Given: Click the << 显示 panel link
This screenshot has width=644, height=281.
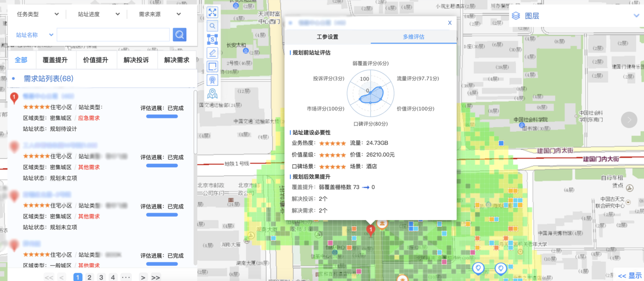Looking at the screenshot, I should tap(629, 276).
